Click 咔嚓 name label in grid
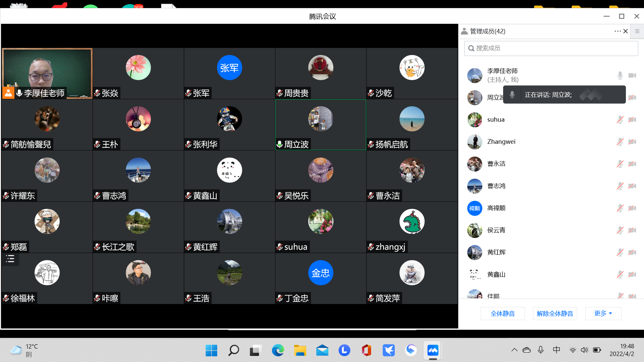The width and height of the screenshot is (644, 362). click(x=110, y=298)
